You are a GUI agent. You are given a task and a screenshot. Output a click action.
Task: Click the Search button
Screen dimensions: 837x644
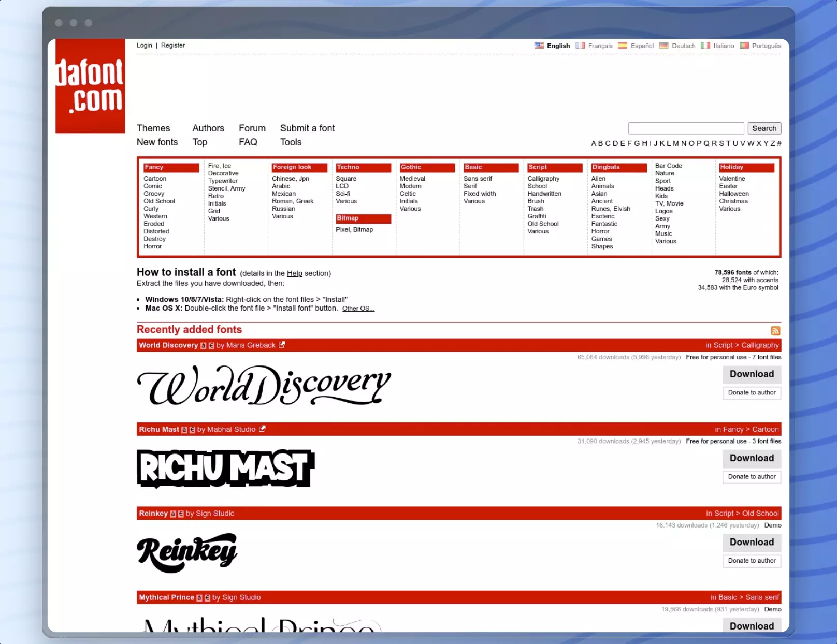pyautogui.click(x=764, y=128)
